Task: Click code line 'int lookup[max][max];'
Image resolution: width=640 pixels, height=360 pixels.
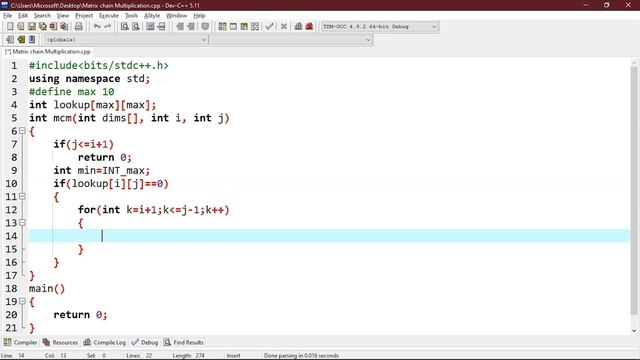Action: click(92, 104)
